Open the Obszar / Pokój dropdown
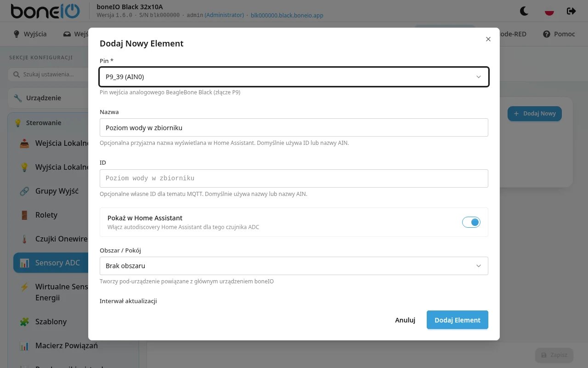588x368 pixels. [294, 266]
